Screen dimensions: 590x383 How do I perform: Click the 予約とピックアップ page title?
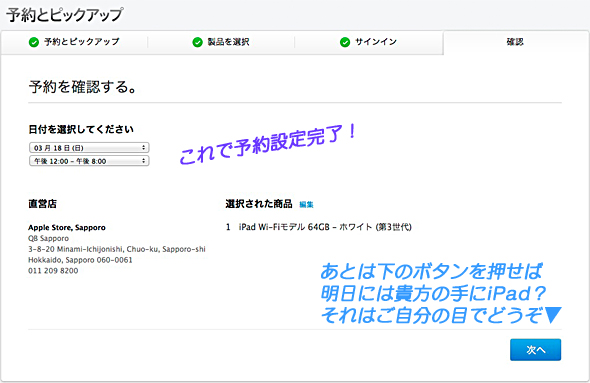65,15
